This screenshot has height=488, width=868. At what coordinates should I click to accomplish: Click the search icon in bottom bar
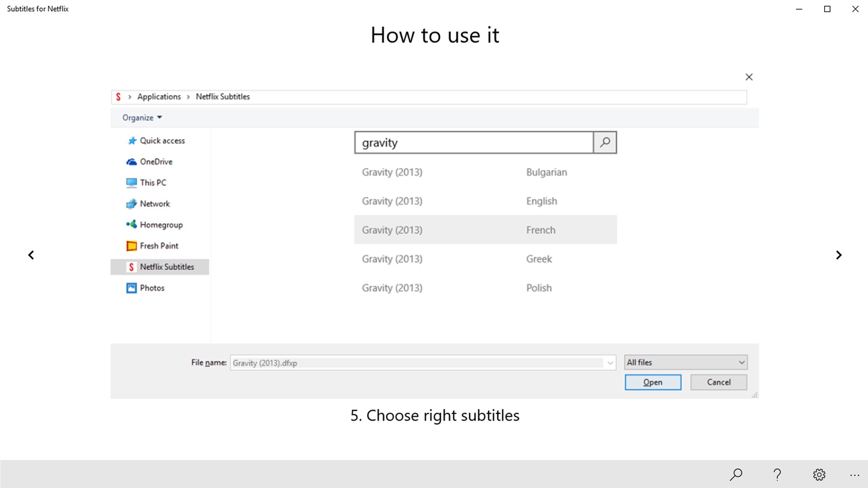736,474
